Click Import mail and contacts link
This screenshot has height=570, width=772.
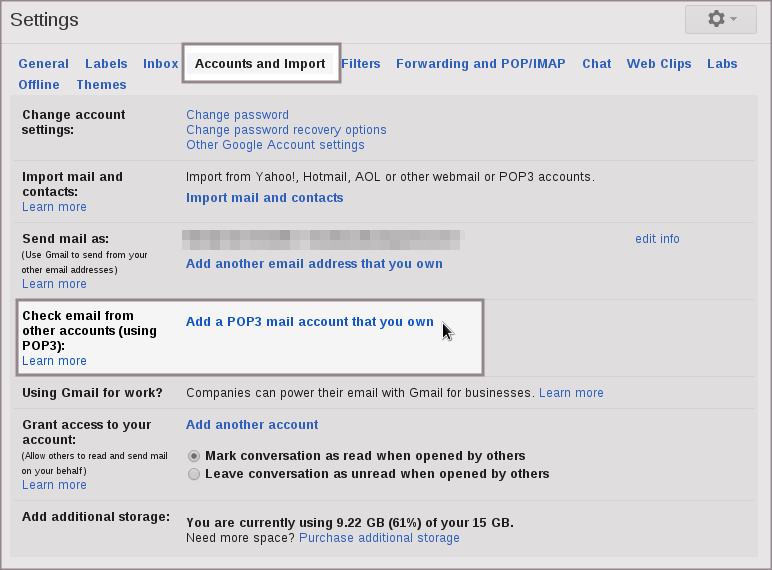pos(264,198)
